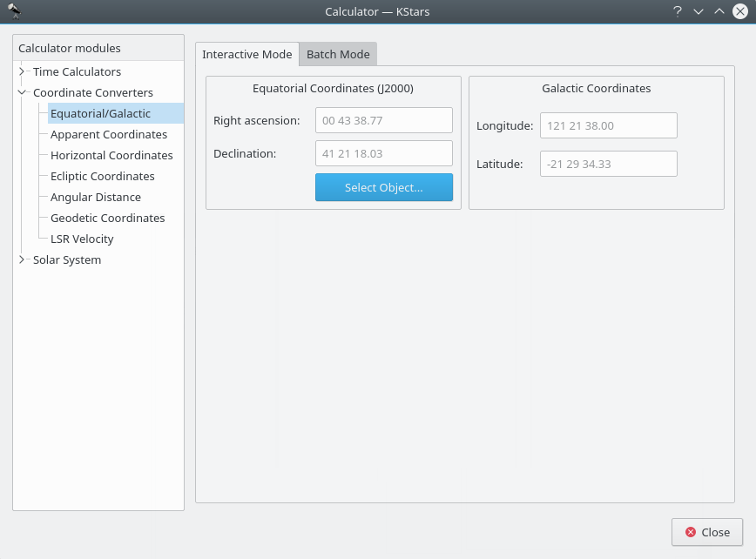Viewport: 756px width, 559px height.
Task: Focus the Declination input field
Action: tap(383, 153)
